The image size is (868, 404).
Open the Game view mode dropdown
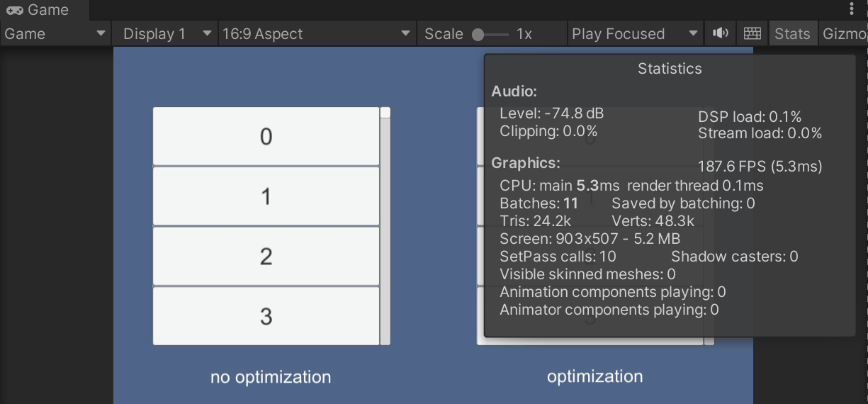55,33
